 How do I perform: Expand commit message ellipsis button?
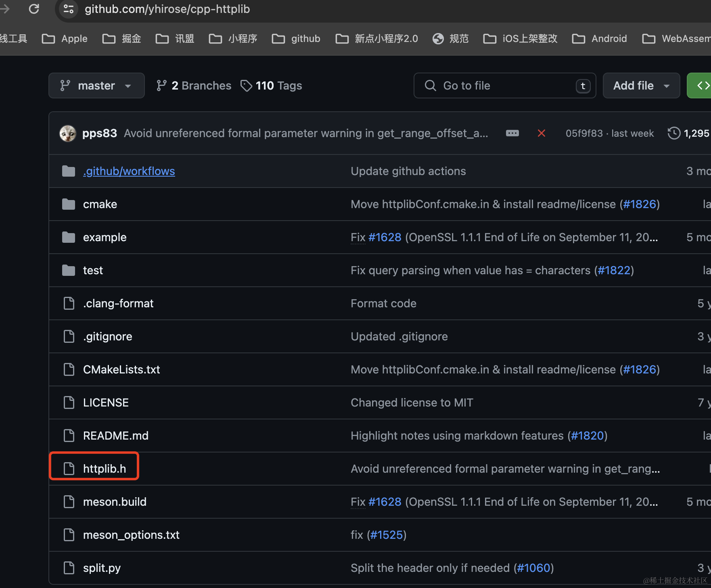512,133
